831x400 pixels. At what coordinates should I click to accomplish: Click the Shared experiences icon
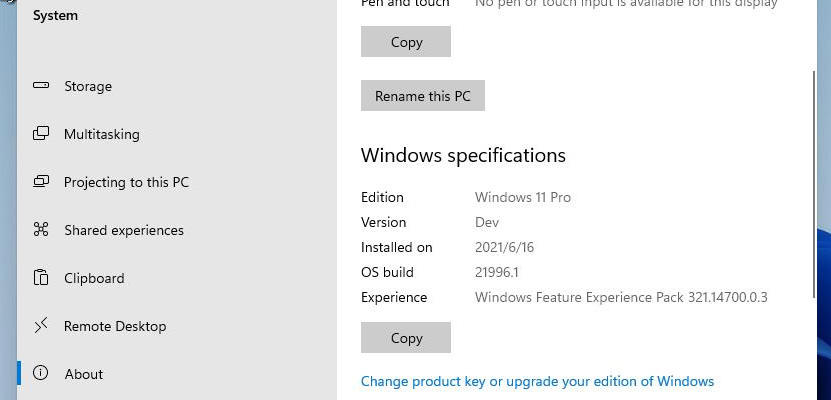pyautogui.click(x=41, y=229)
